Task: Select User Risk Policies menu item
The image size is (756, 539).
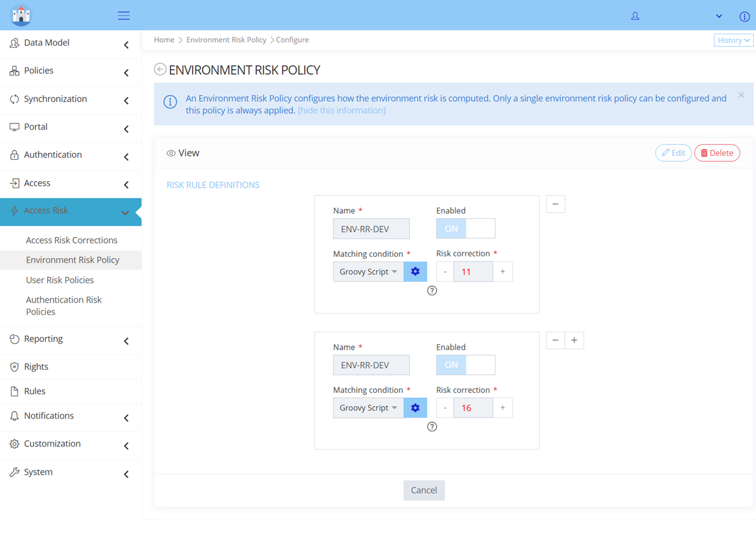Action: [60, 280]
